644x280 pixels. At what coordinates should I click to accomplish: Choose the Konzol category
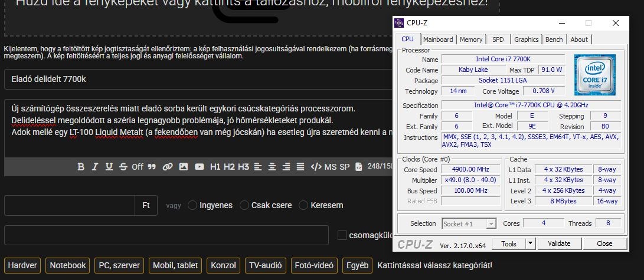point(224,265)
